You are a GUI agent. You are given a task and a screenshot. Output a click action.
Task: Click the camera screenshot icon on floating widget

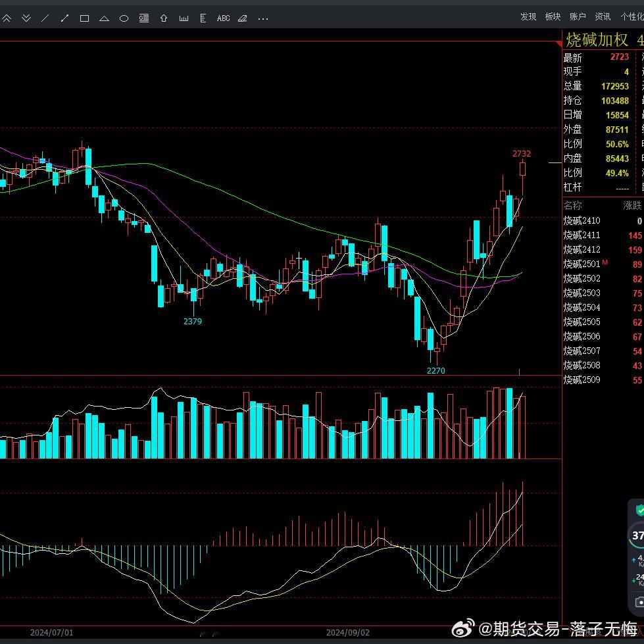click(640, 602)
